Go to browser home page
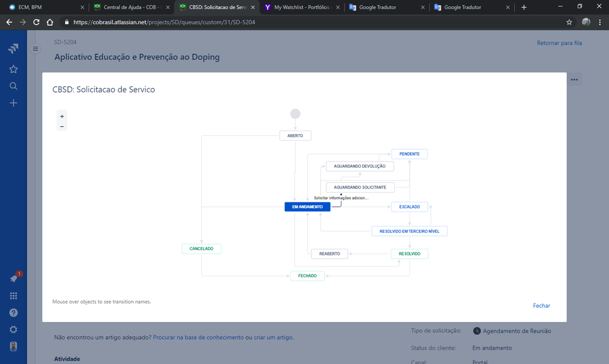Viewport: 609px width, 364px height. pyautogui.click(x=50, y=22)
